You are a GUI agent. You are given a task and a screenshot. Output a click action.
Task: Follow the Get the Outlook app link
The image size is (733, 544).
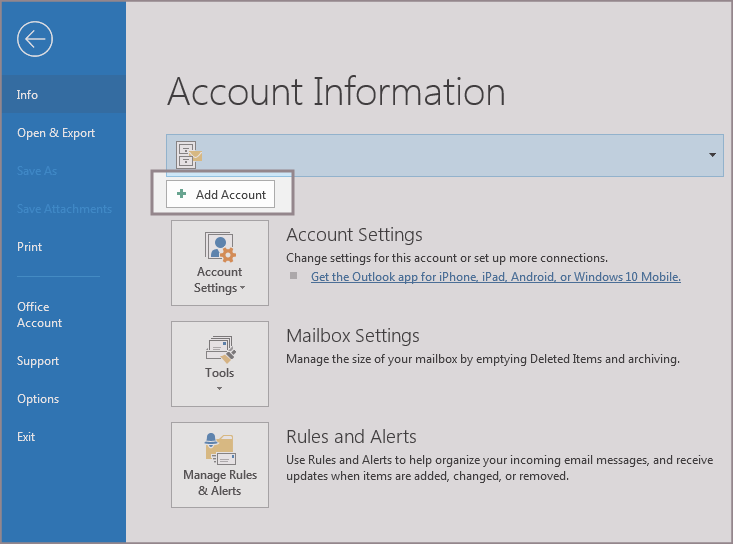(495, 277)
